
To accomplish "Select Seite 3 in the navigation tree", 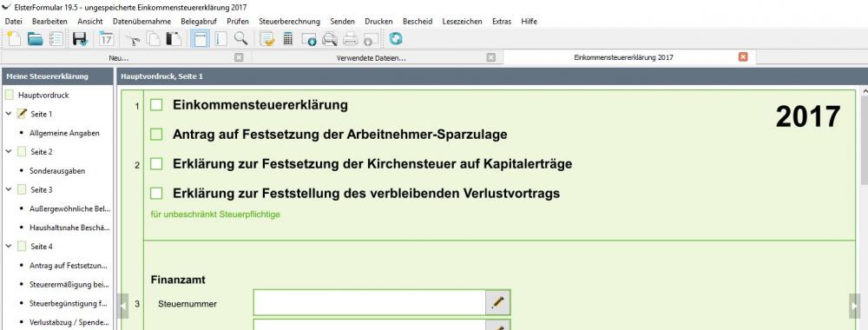I will pos(42,190).
